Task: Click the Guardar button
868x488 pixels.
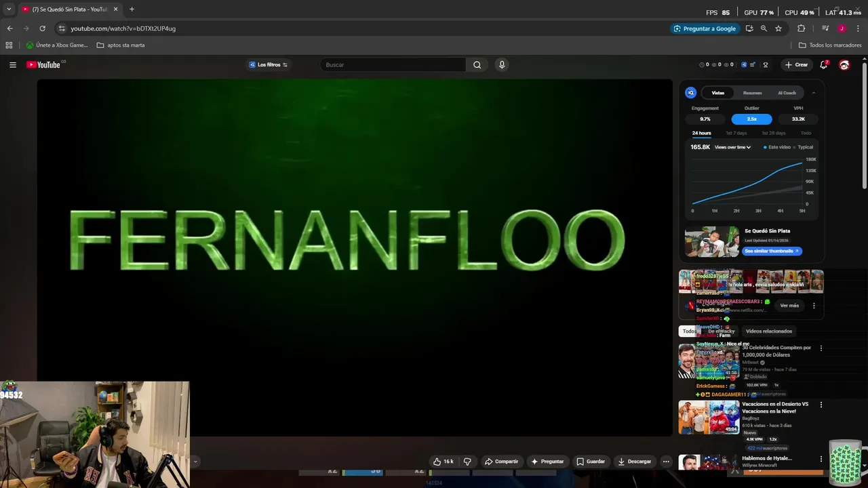Action: [591, 462]
